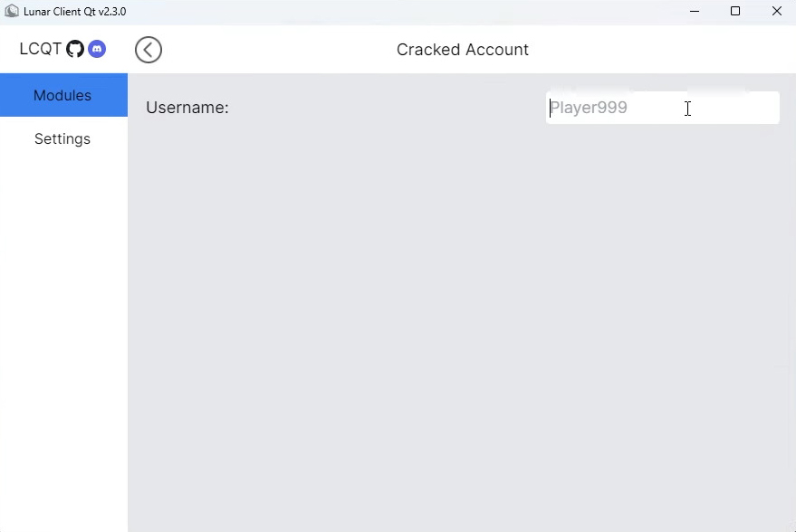Viewport: 796px width, 532px height.
Task: Click the Lunar Client Qt v2.3.0 title
Action: [x=74, y=11]
